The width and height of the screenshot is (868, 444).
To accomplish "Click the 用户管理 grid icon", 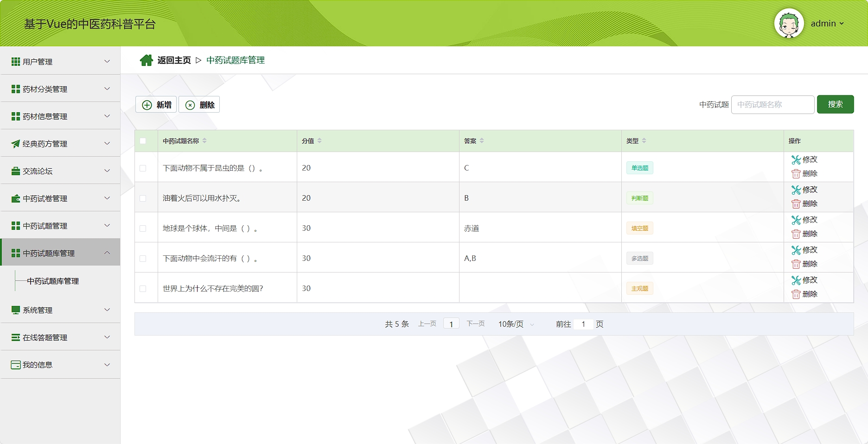I will point(16,62).
